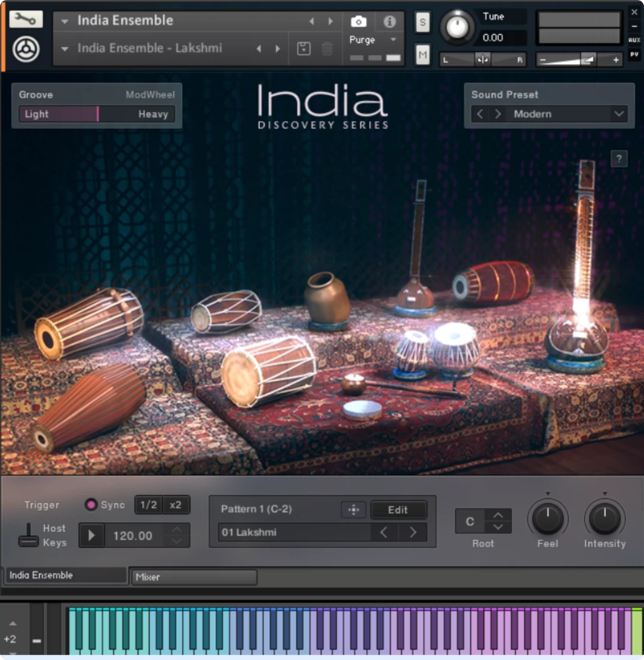This screenshot has width=644, height=660.
Task: Click the Feel knob
Action: point(548,519)
